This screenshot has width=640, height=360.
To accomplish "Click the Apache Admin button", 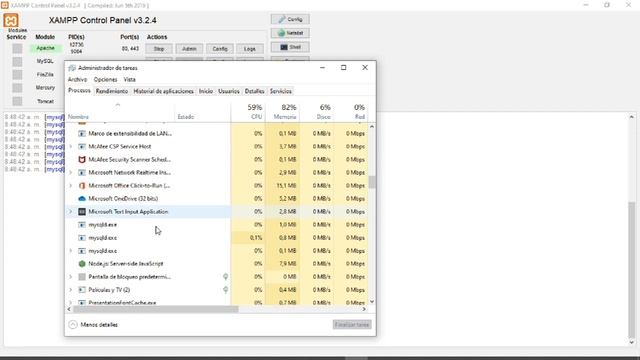I will [x=189, y=49].
